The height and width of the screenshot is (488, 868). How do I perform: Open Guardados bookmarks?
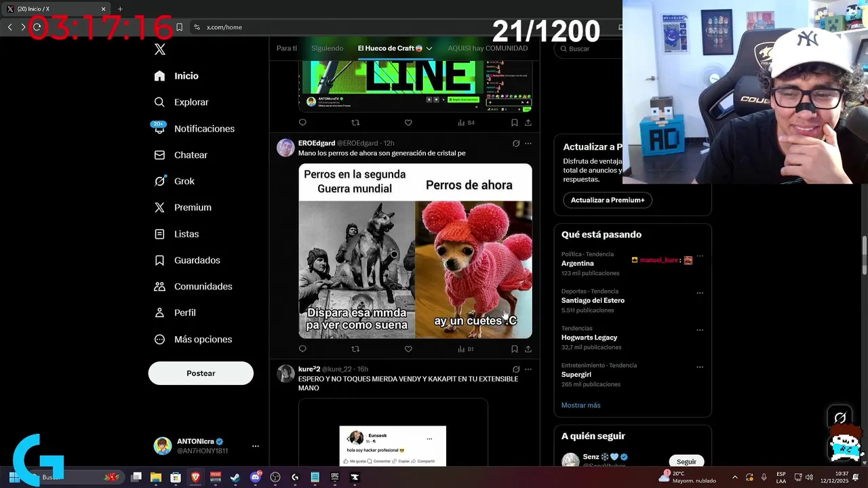click(186, 260)
